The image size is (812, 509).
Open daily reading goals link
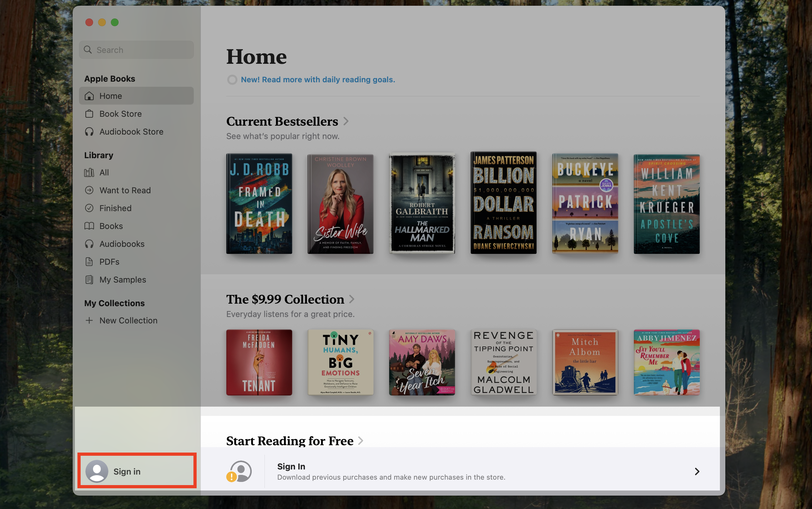tap(318, 80)
